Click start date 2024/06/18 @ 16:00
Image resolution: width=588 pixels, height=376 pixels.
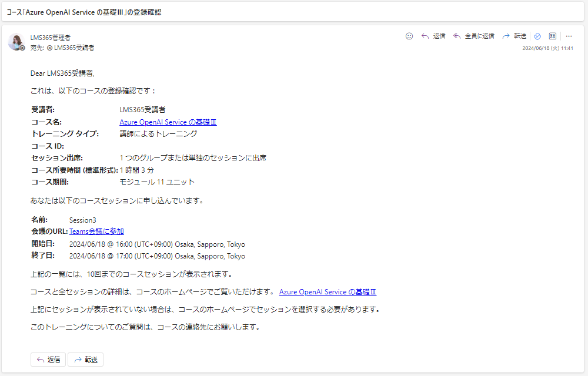point(157,244)
